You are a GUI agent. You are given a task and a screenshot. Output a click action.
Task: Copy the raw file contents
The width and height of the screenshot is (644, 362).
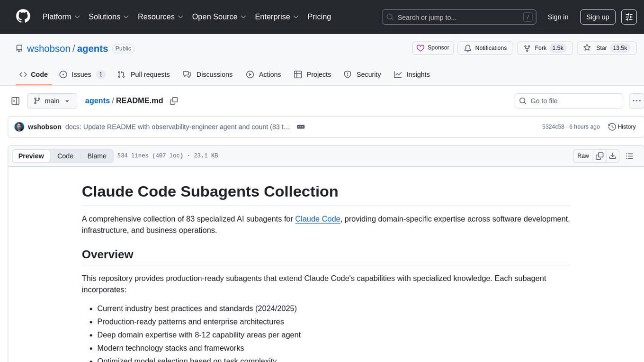point(599,156)
